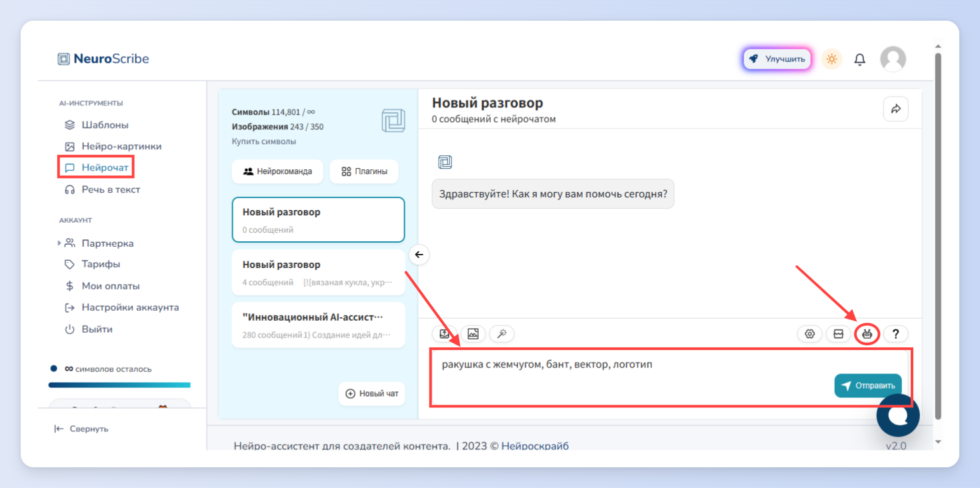This screenshot has height=488, width=980.
Task: Click the Купить символы link
Action: pos(264,141)
